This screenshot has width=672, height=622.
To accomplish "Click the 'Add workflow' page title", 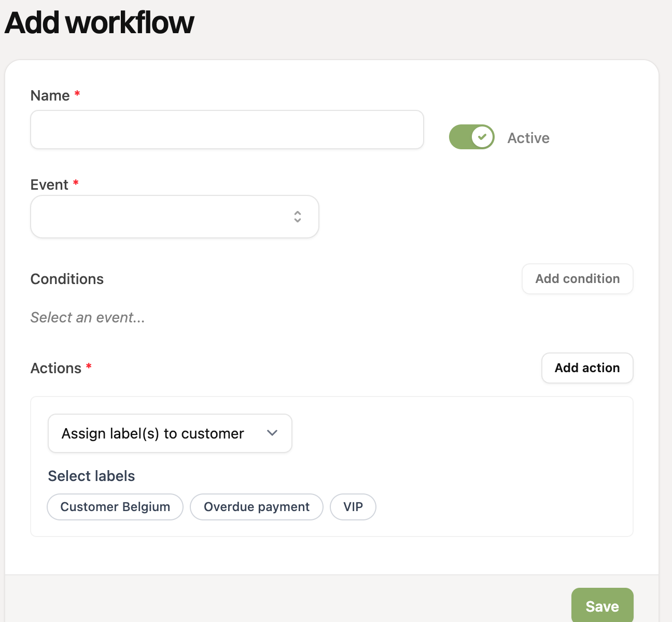I will pyautogui.click(x=99, y=22).
